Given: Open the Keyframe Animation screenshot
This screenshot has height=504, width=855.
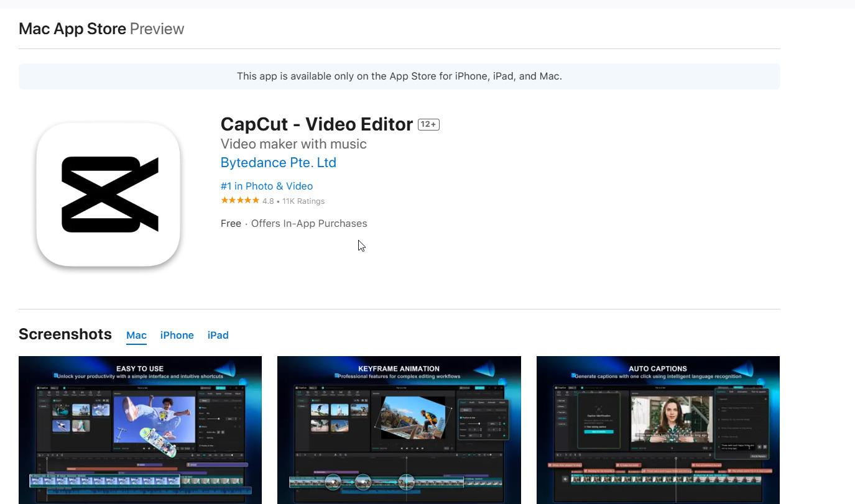Looking at the screenshot, I should click(x=399, y=430).
